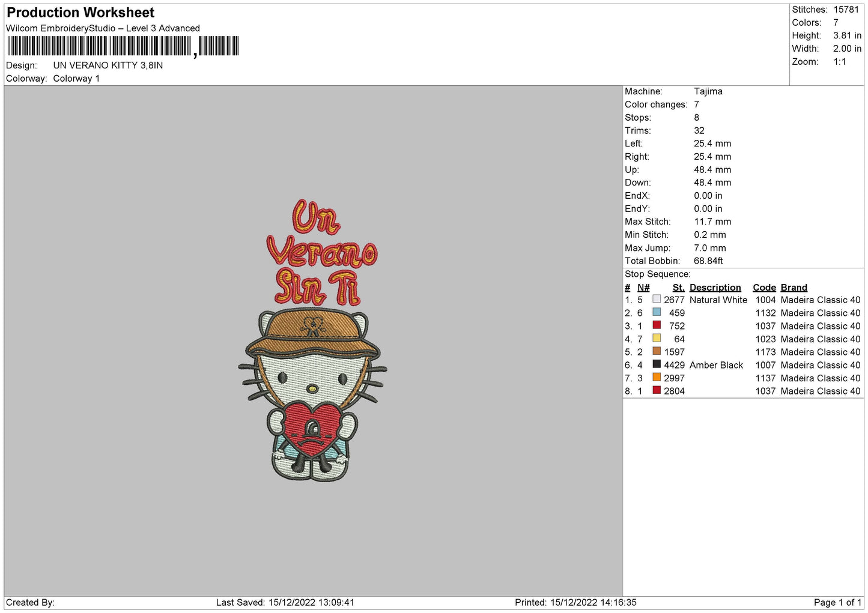This screenshot has height=613, width=868.
Task: Click 'Madeira Classic 40' brand in stop 1
Action: 821,300
